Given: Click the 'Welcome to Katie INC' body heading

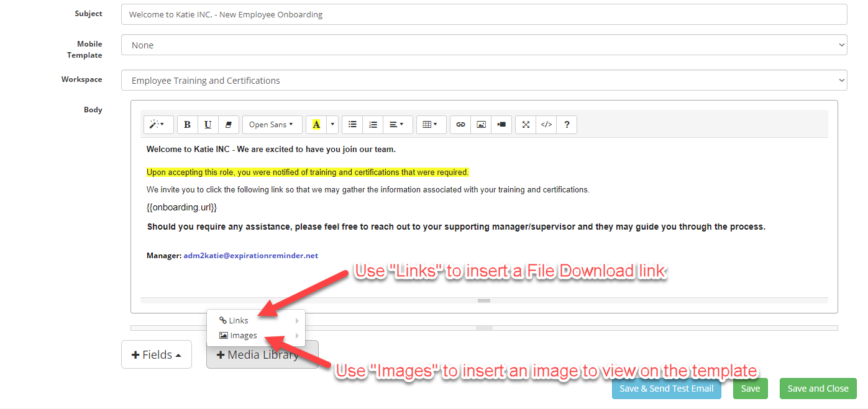Looking at the screenshot, I should click(271, 149).
